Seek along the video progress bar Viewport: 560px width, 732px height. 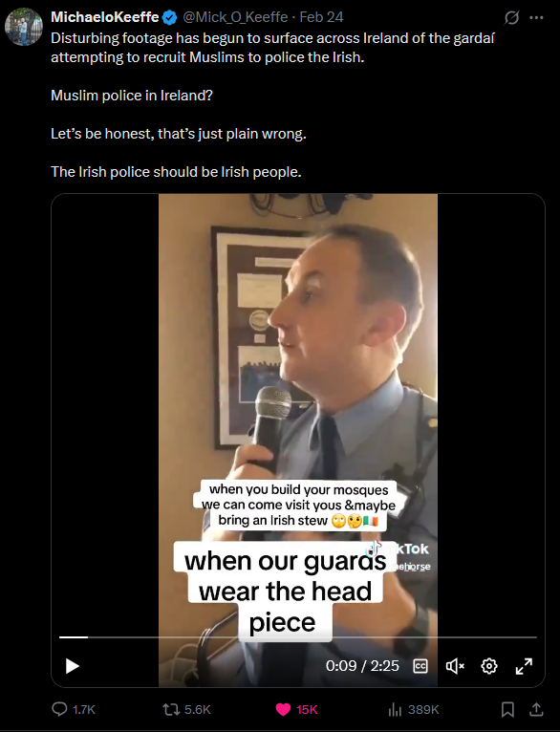point(298,636)
